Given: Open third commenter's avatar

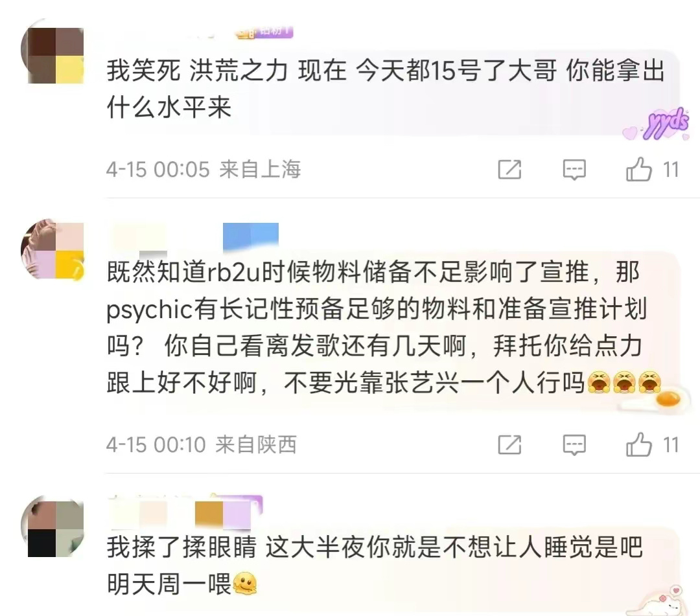Looking at the screenshot, I should click(52, 527).
